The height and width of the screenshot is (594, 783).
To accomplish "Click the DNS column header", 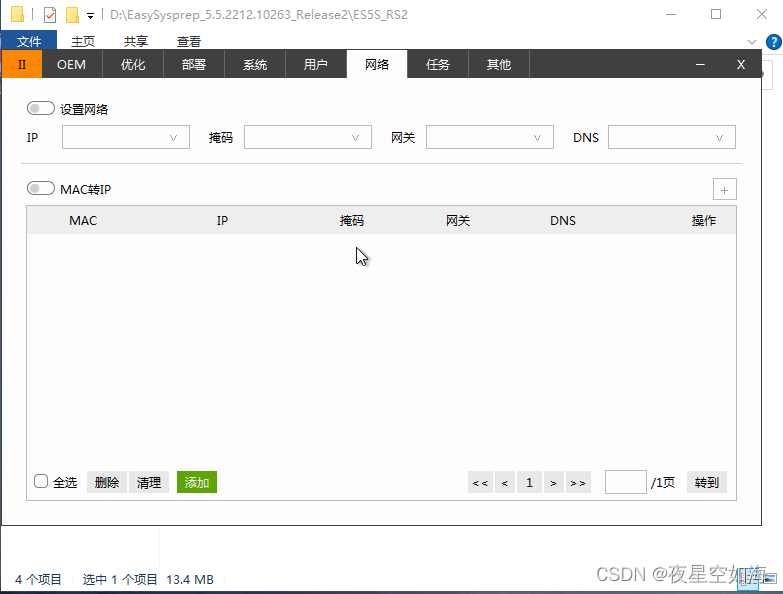I will pyautogui.click(x=563, y=221).
